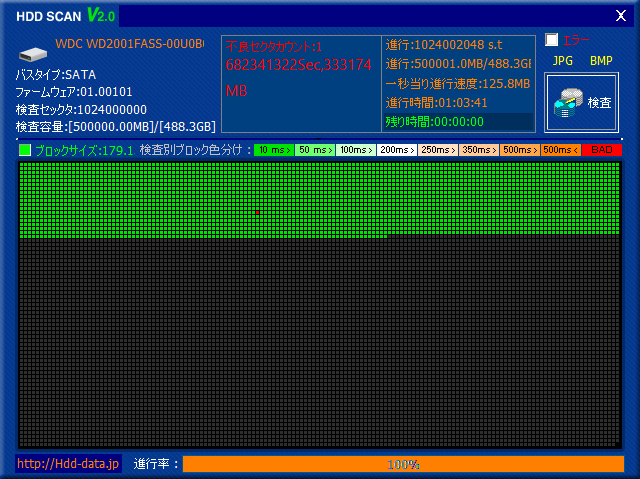Image resolution: width=640 pixels, height=479 pixels.
Task: Click the red BAD legend swatch
Action: [x=602, y=150]
